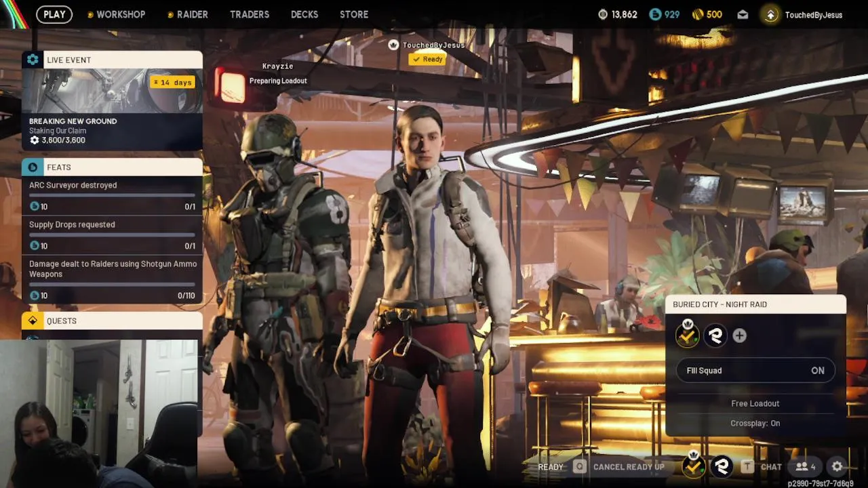
Task: Click the squad leader icon above TouchedByJesus
Action: [x=393, y=45]
